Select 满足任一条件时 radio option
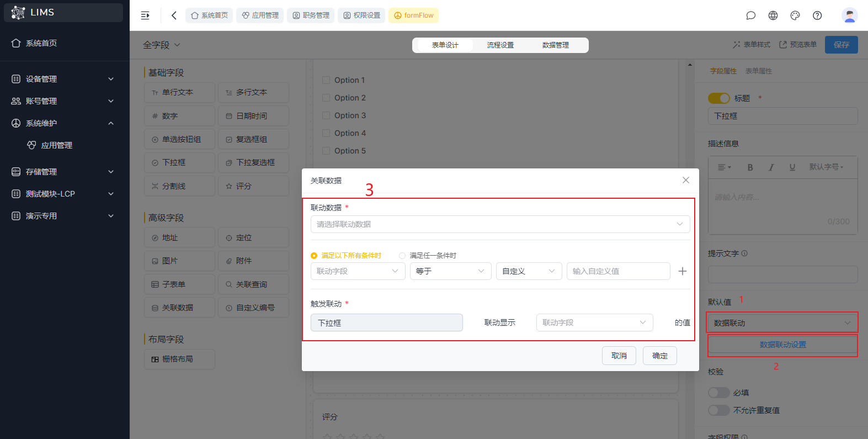868x439 pixels. point(428,256)
